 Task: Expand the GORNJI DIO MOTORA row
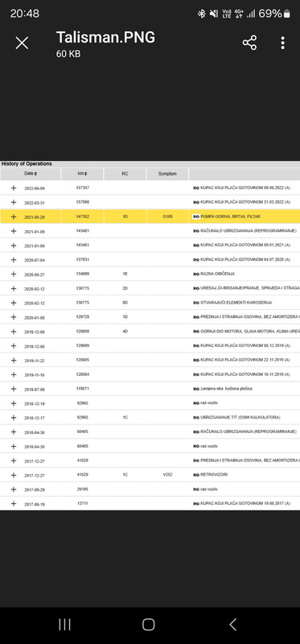click(14, 332)
